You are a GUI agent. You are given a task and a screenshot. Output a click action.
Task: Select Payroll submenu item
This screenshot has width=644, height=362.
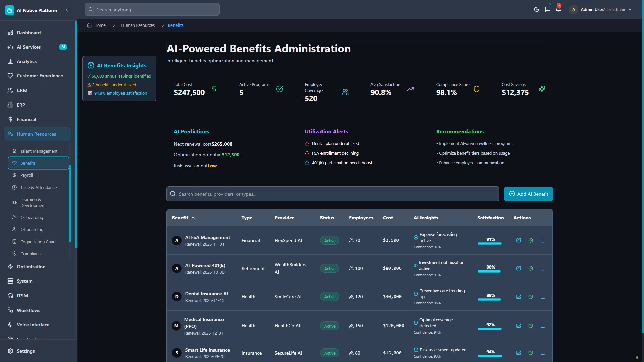tap(39, 175)
